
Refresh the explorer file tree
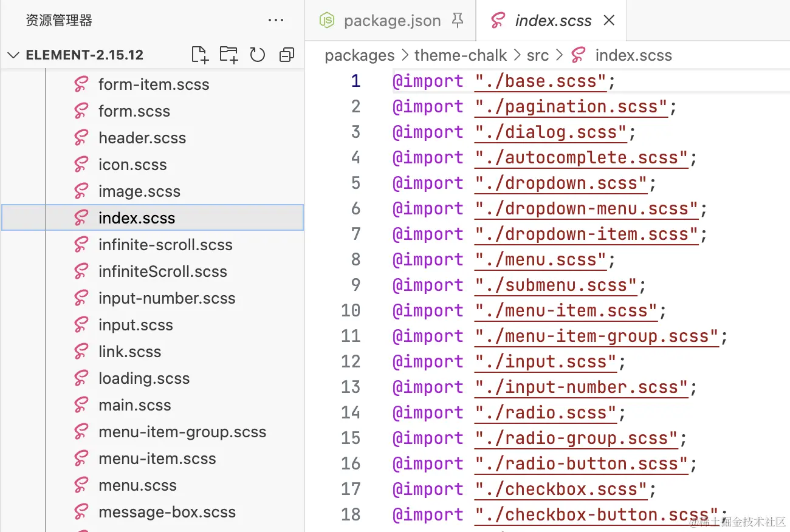[258, 55]
